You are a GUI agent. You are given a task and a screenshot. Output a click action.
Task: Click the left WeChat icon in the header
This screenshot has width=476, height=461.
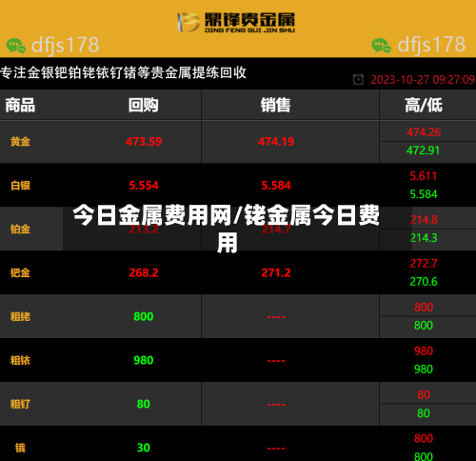(x=16, y=46)
